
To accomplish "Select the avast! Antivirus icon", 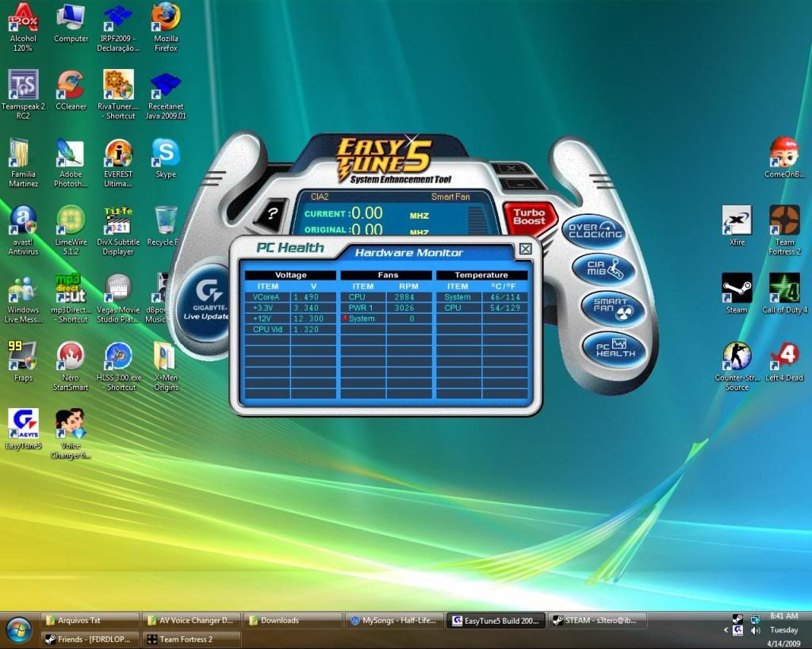I will 23,231.
